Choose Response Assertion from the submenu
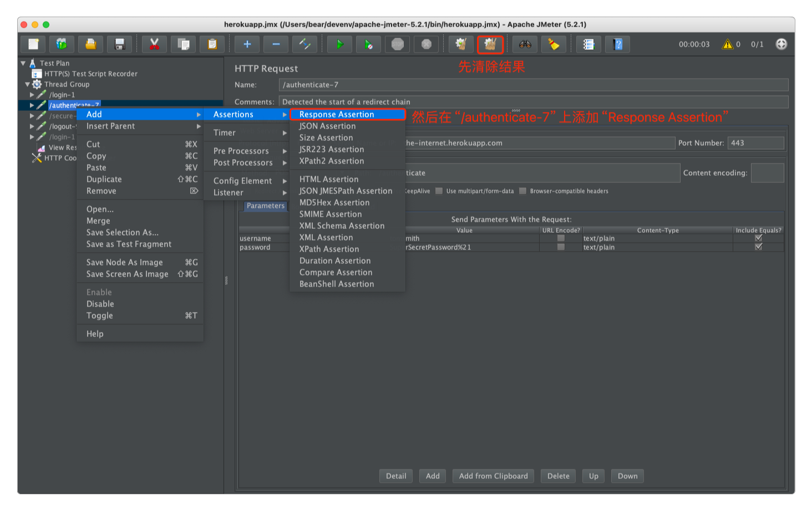This screenshot has width=812, height=511. pos(348,114)
